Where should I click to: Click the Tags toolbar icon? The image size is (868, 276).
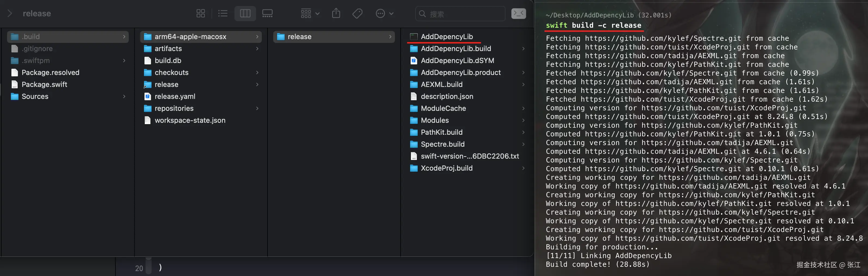357,14
